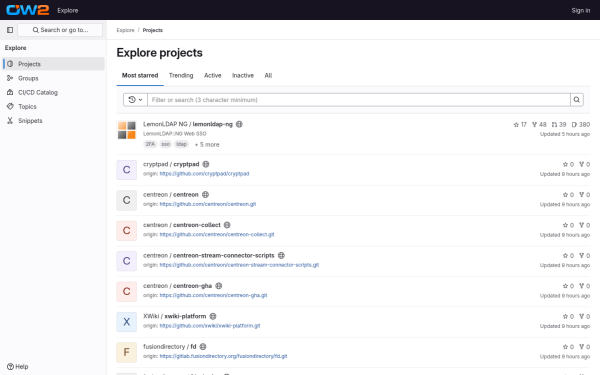Click the sso topic tag
Viewport: 600px width, 375px height.
click(x=165, y=144)
